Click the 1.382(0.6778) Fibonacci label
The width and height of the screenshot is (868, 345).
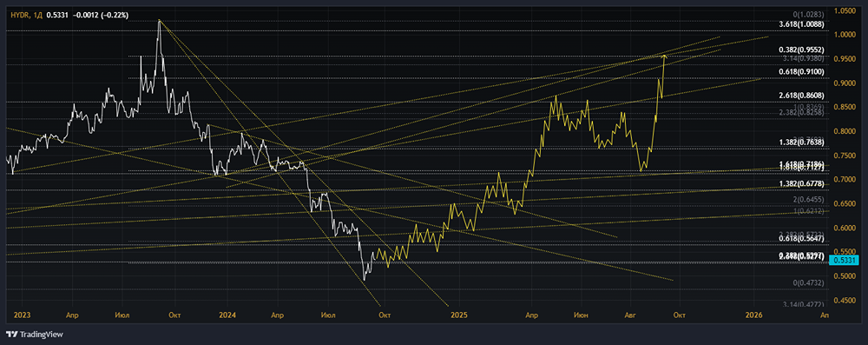(801, 183)
